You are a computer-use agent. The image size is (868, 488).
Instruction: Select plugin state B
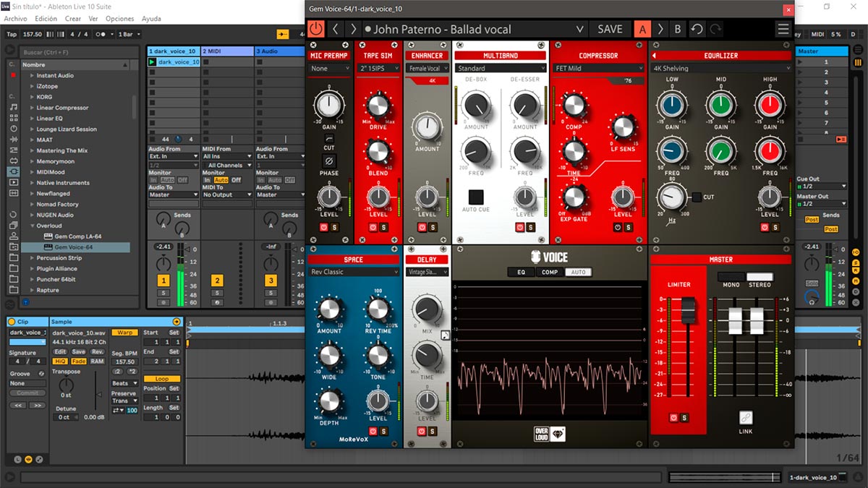tap(678, 29)
